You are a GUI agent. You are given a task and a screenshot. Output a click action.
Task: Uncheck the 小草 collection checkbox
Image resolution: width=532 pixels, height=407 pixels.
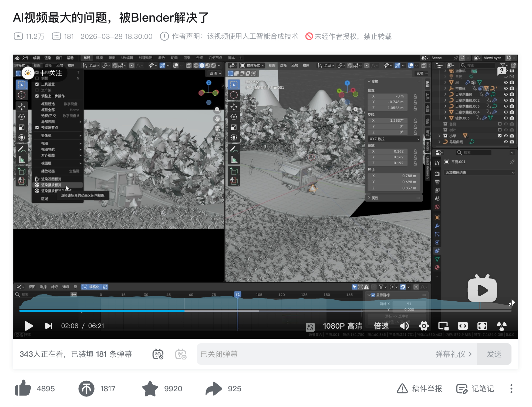(x=500, y=136)
